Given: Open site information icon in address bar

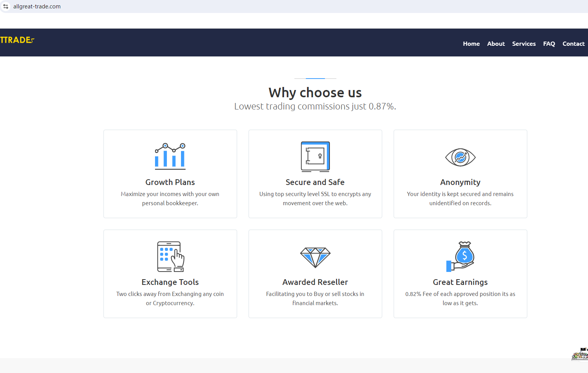Looking at the screenshot, I should 6,6.
